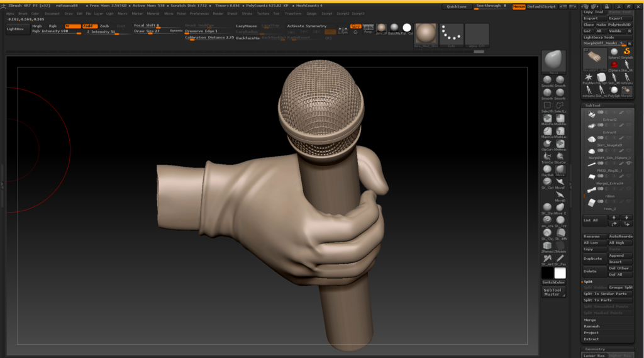The height and width of the screenshot is (358, 644).
Task: Choose the MaskRect brush
Action: pyautogui.click(x=560, y=118)
